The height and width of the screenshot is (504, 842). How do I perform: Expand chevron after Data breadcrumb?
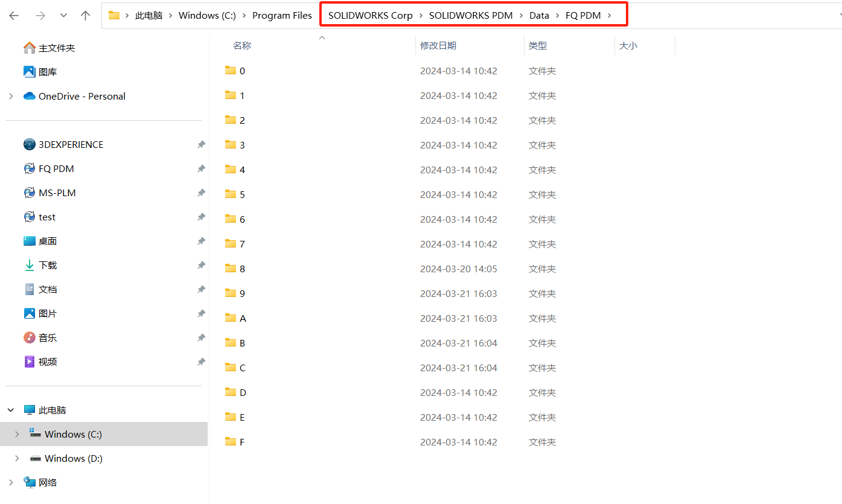point(557,16)
